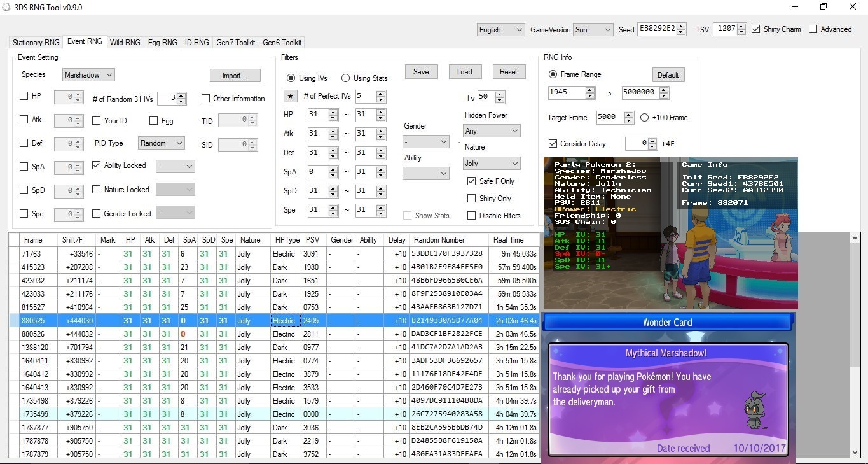
Task: Click the Import... button
Action: (x=235, y=76)
